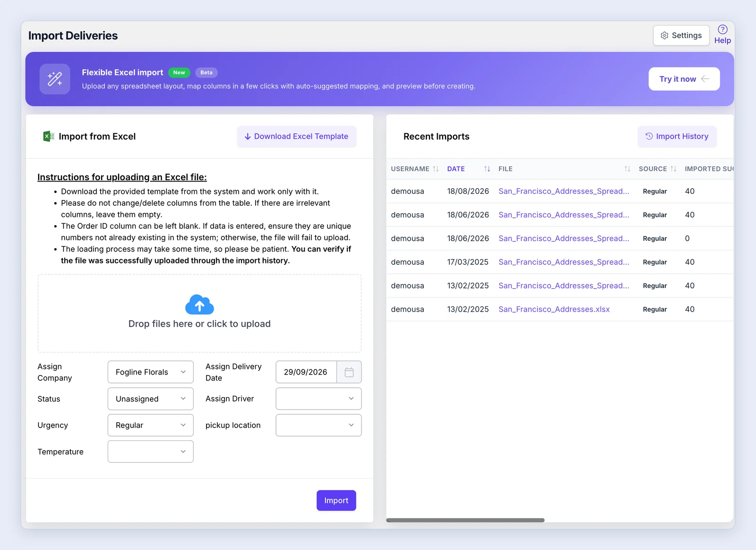This screenshot has height=550, width=756.
Task: Click the SOURCE column header
Action: (x=653, y=169)
